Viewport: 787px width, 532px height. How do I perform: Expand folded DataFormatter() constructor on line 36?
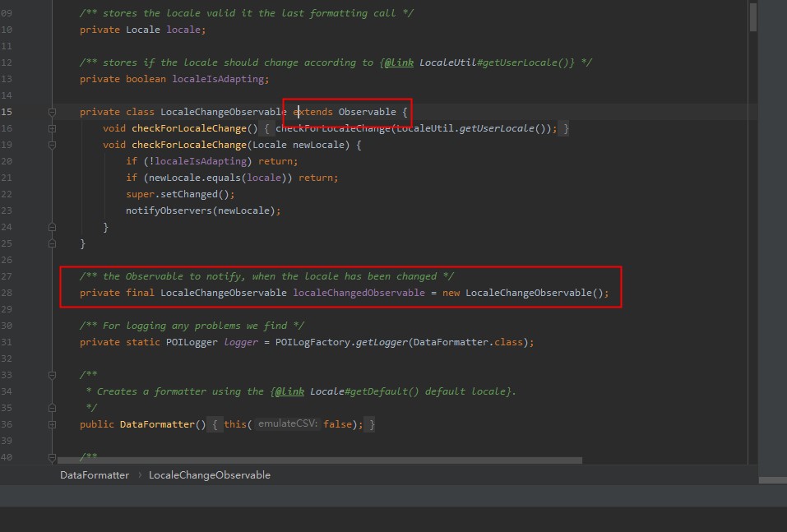[52, 424]
